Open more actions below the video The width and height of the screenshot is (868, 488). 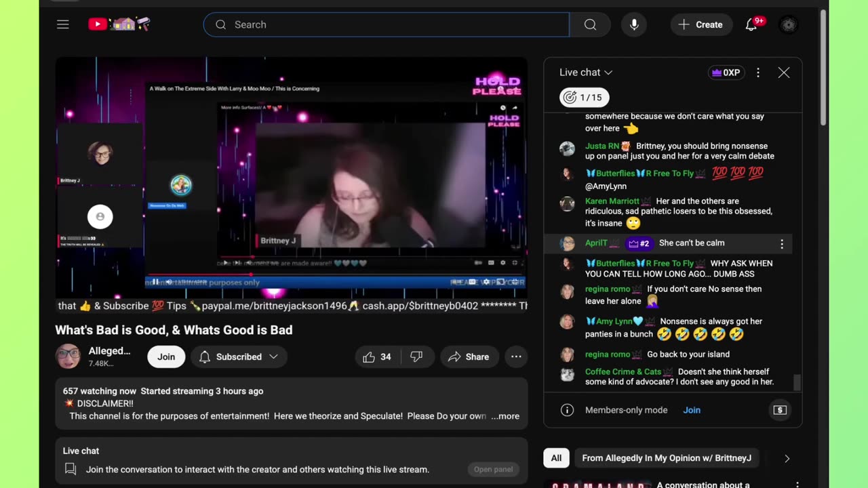(516, 357)
